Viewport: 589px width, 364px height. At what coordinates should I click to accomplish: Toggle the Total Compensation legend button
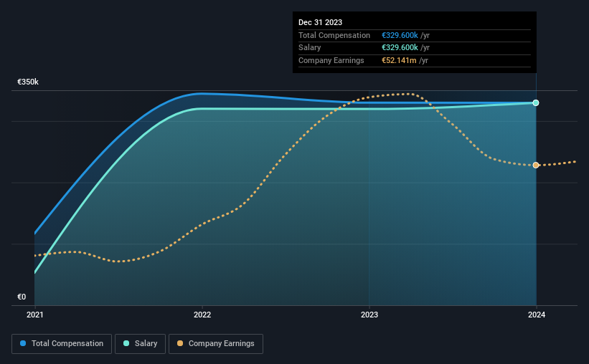[62, 344]
